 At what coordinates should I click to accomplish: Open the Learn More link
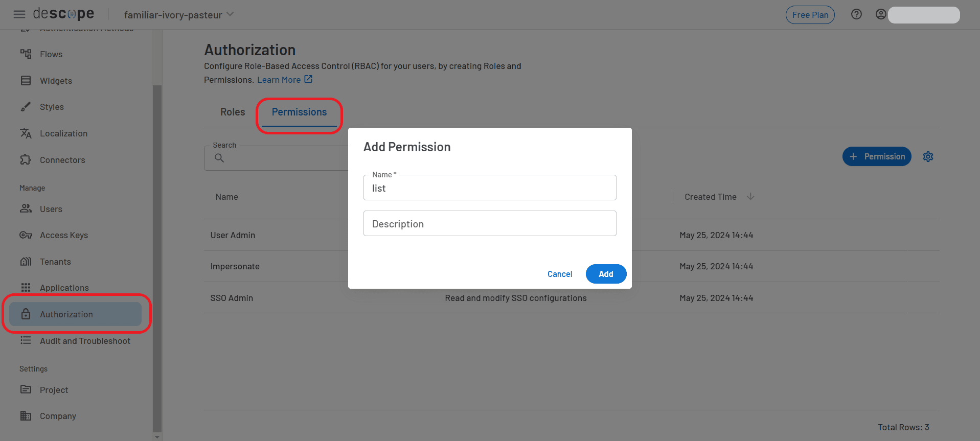click(279, 80)
